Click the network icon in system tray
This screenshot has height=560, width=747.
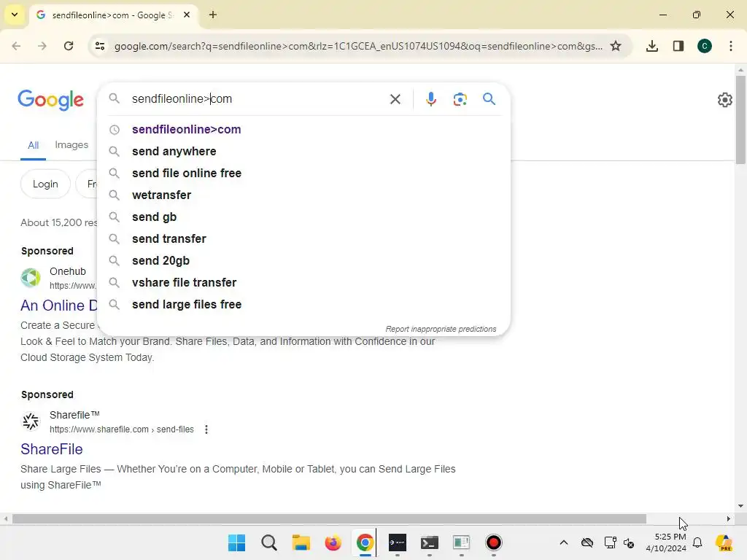pyautogui.click(x=610, y=542)
